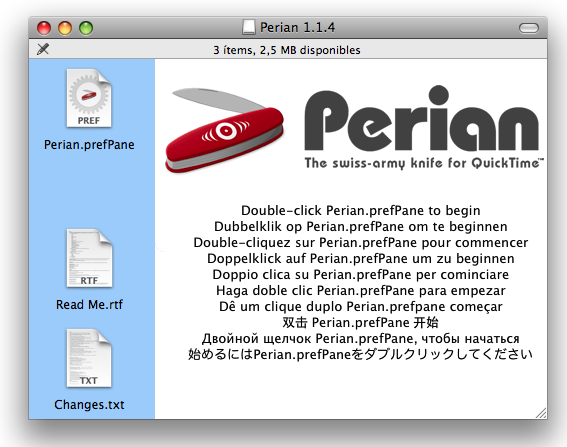Select the Perian.prefPane PREF gear icon

[x=89, y=98]
